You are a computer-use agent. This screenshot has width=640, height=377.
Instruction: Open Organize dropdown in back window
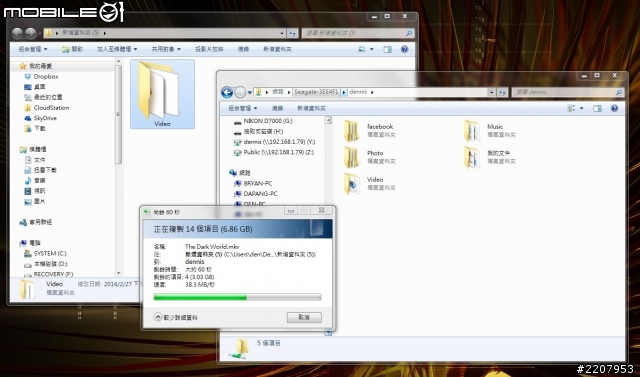pyautogui.click(x=33, y=49)
